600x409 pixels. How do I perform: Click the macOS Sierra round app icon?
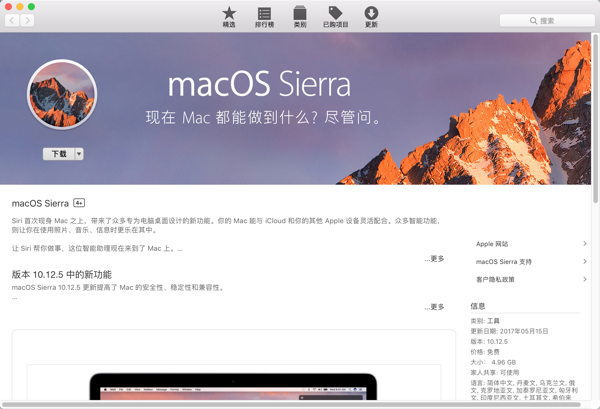pyautogui.click(x=62, y=94)
